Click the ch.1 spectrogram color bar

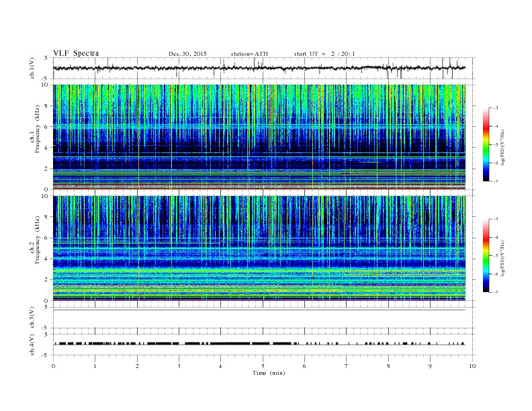point(486,144)
